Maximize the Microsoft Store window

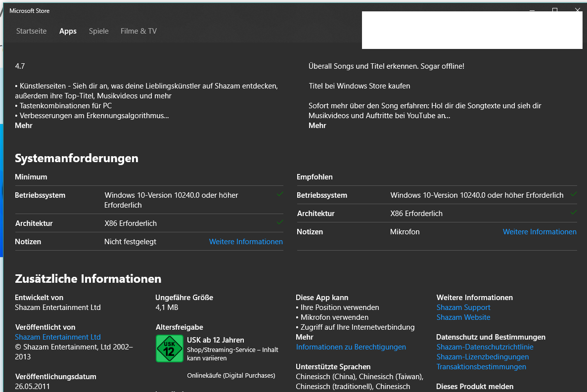point(555,9)
